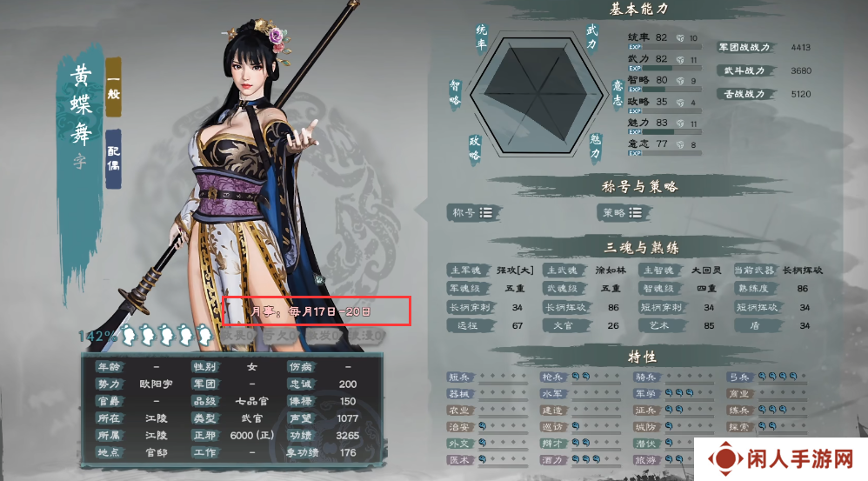868x481 pixels.
Task: Click the swirl icon in the 治安 trait row
Action: click(482, 426)
